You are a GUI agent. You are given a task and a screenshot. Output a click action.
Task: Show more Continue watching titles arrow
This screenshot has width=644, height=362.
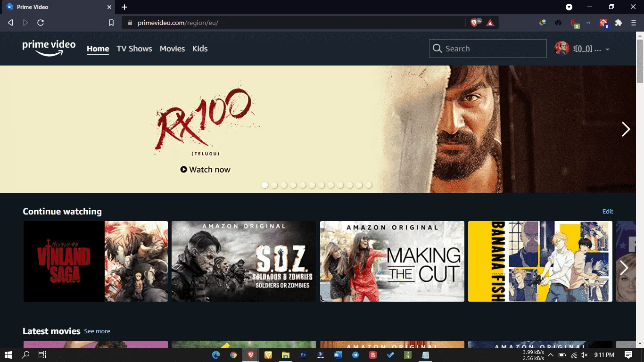[x=624, y=267]
